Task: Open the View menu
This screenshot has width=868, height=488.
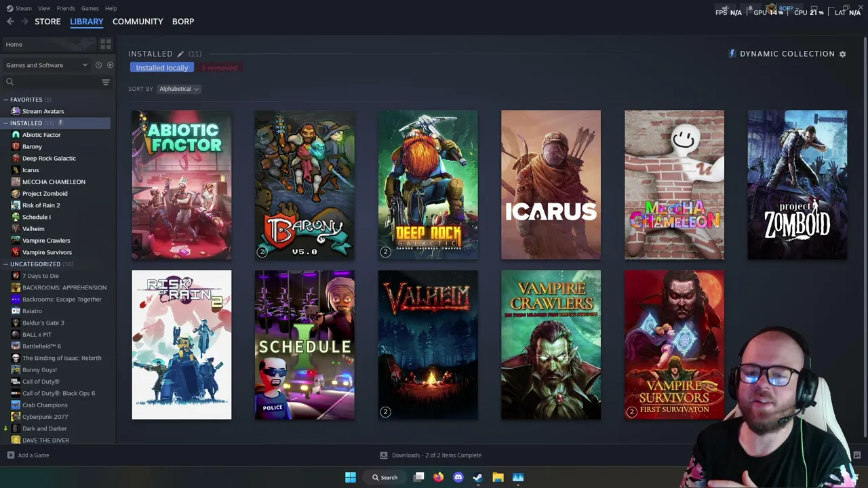Action: (44, 8)
